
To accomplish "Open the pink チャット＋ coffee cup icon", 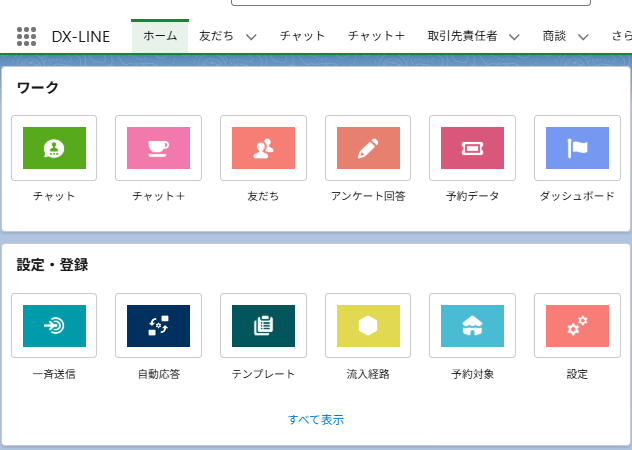I will coord(158,148).
